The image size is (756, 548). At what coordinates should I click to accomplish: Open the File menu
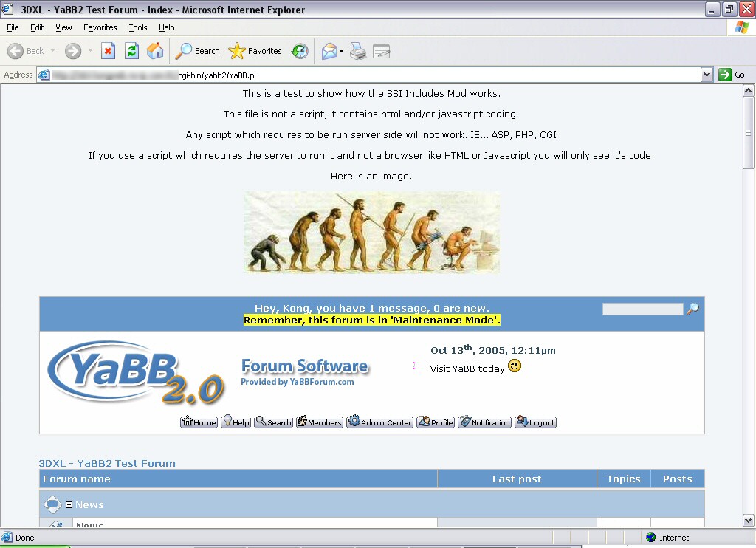coord(13,27)
